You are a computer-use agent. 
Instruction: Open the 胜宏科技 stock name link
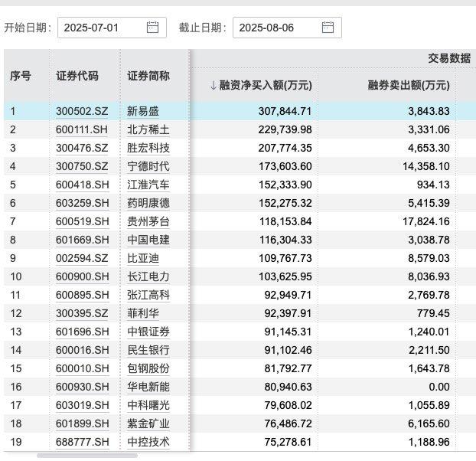click(148, 148)
